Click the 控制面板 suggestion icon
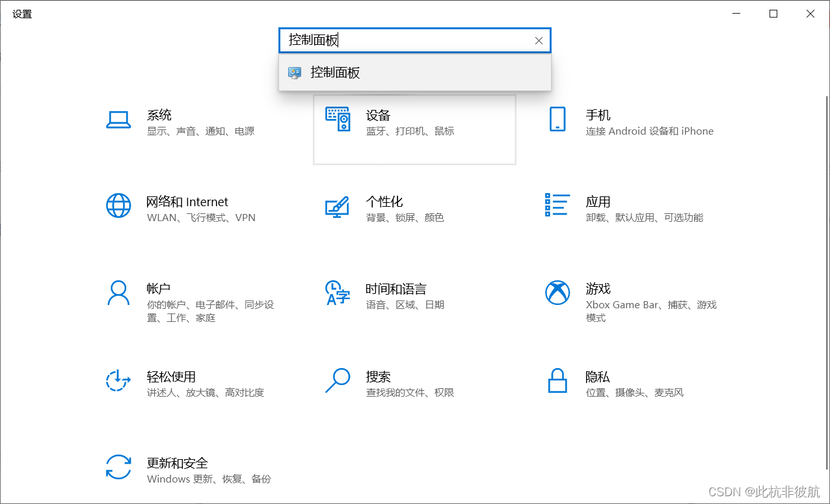Screen dimensions: 830x504 295,73
